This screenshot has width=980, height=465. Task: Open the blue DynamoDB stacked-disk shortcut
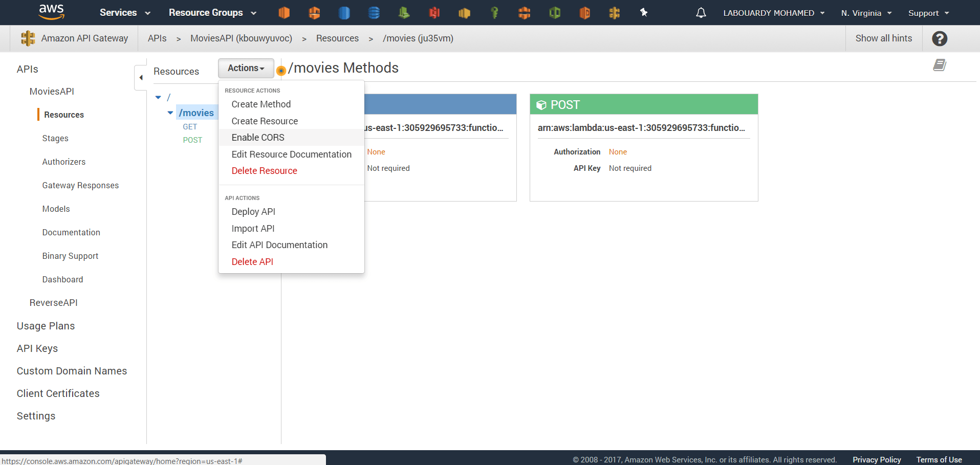pos(374,13)
